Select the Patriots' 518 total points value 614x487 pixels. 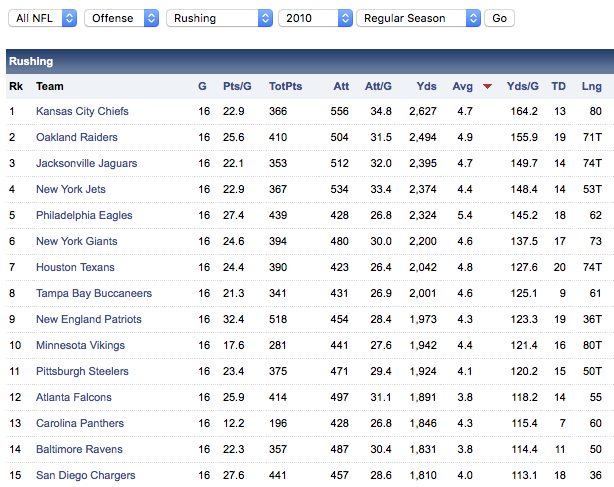(x=278, y=319)
